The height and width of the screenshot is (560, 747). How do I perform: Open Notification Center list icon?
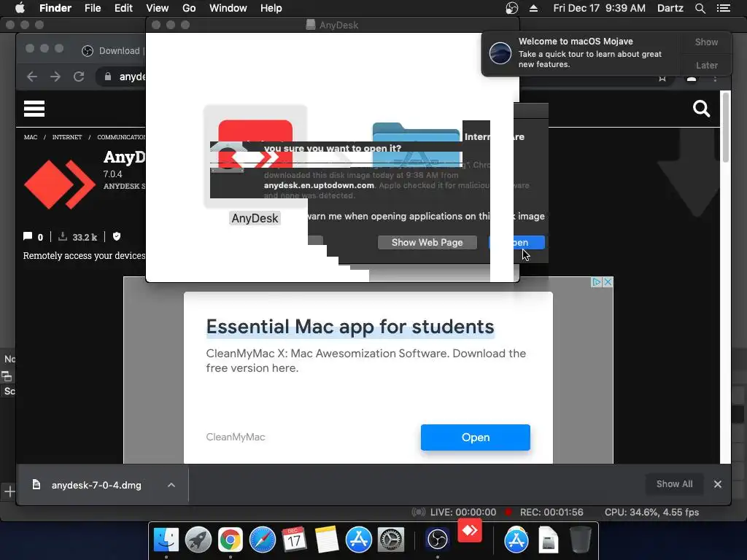point(724,8)
